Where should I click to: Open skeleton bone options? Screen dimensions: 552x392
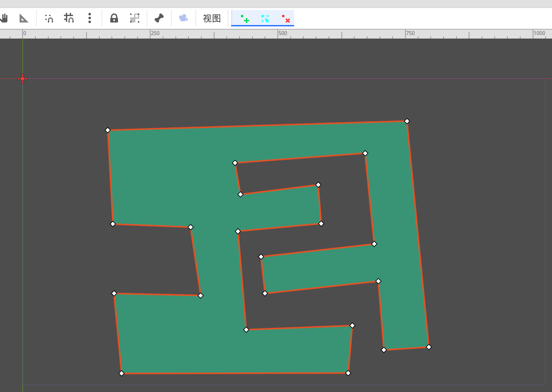pos(159,18)
